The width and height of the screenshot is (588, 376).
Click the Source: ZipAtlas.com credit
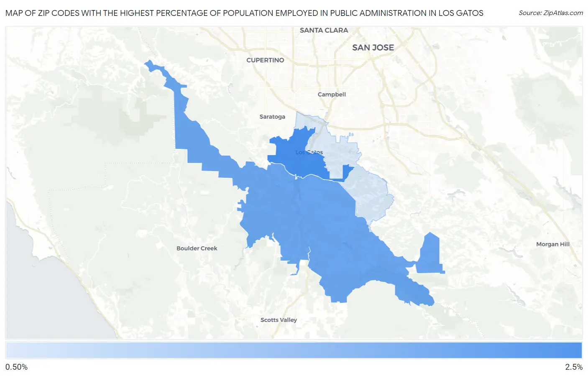tap(551, 13)
